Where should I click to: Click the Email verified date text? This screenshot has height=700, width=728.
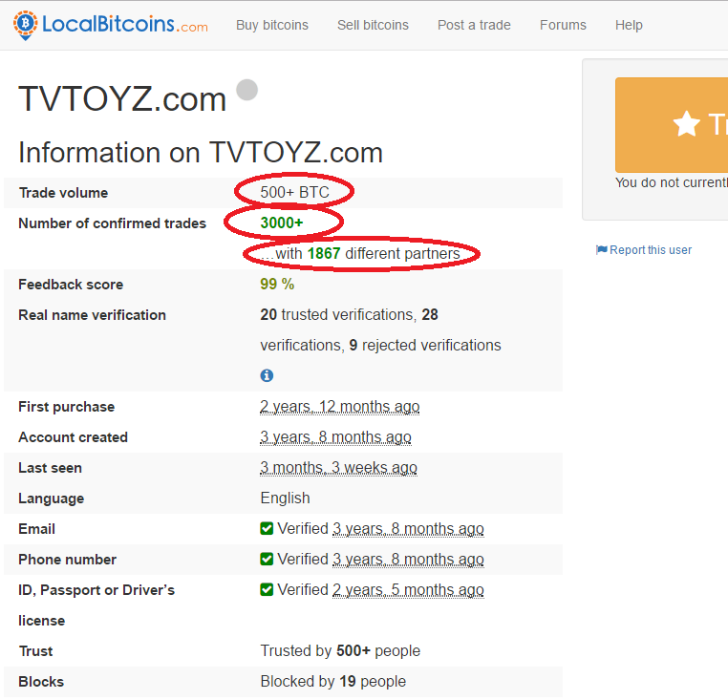[x=408, y=529]
